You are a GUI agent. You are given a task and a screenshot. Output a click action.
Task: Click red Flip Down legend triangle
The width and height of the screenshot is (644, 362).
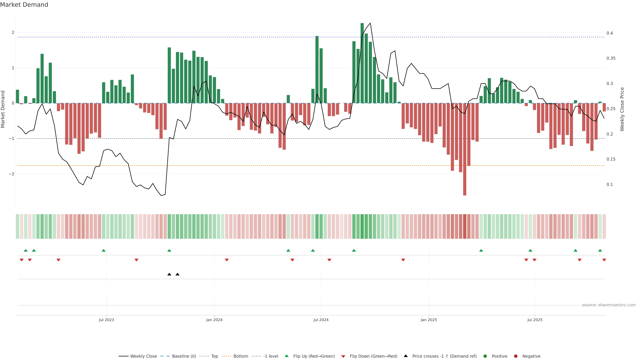click(x=343, y=356)
